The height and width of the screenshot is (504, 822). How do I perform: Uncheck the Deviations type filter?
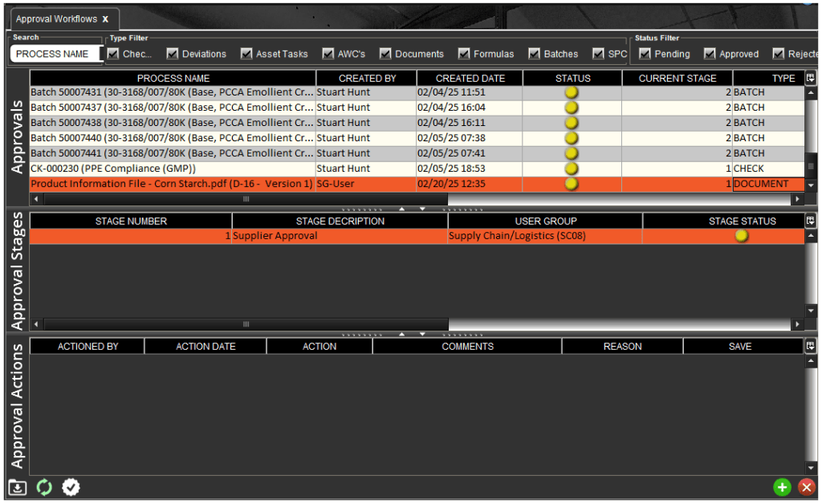tap(173, 54)
